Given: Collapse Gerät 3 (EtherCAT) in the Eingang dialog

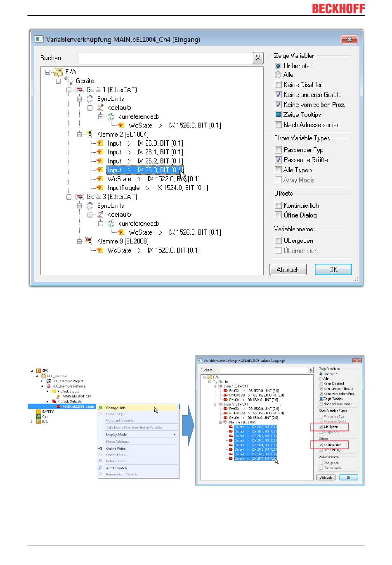Looking at the screenshot, I should click(69, 197).
